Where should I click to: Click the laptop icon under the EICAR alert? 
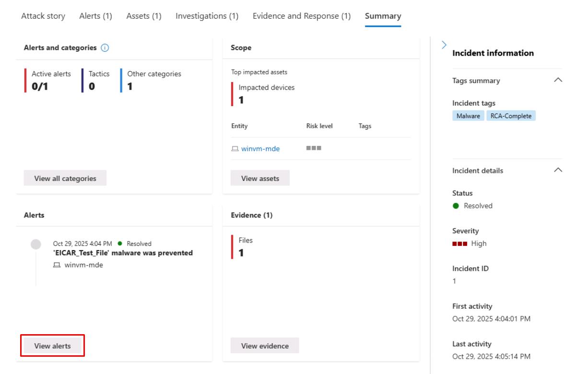[58, 265]
